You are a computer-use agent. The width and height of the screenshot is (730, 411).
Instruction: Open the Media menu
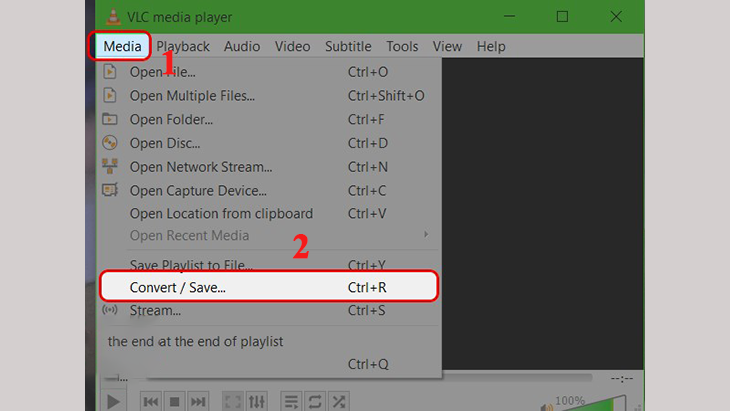pyautogui.click(x=122, y=46)
